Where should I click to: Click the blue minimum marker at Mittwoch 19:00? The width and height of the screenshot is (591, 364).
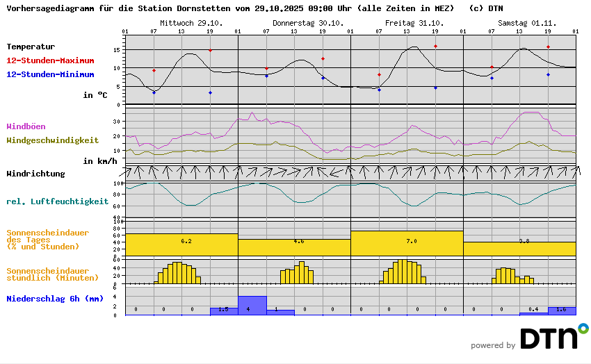click(210, 92)
